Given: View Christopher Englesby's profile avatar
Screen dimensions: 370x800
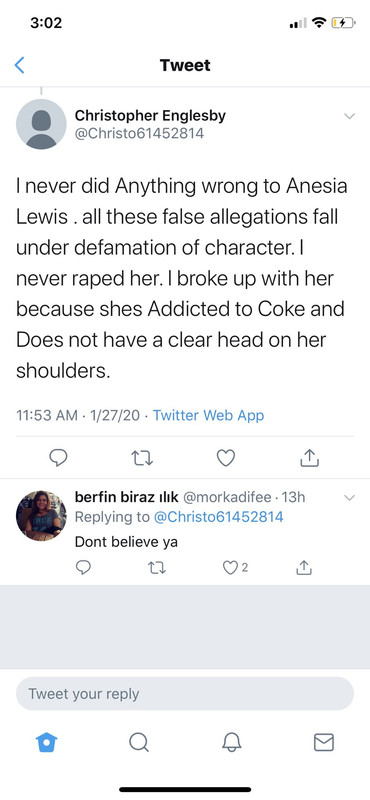Looking at the screenshot, I should 41,124.
